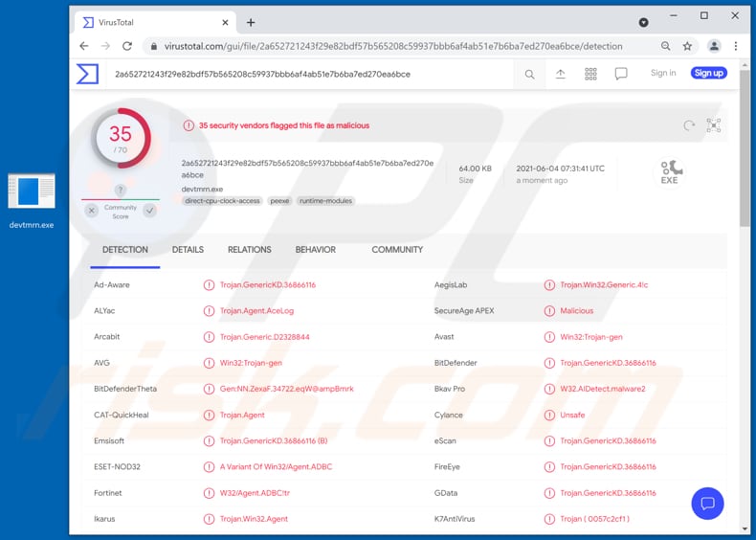Go back with browser back arrow
The image size is (756, 540).
[84, 46]
